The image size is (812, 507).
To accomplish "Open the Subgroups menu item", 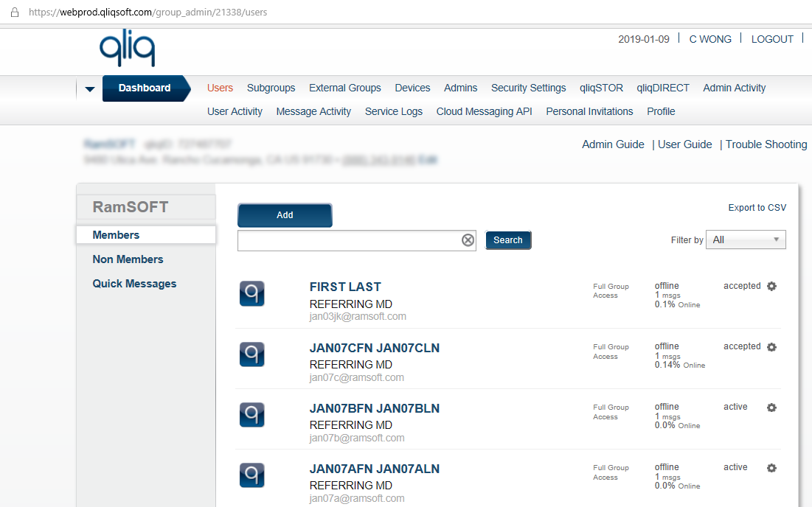I will (x=271, y=88).
